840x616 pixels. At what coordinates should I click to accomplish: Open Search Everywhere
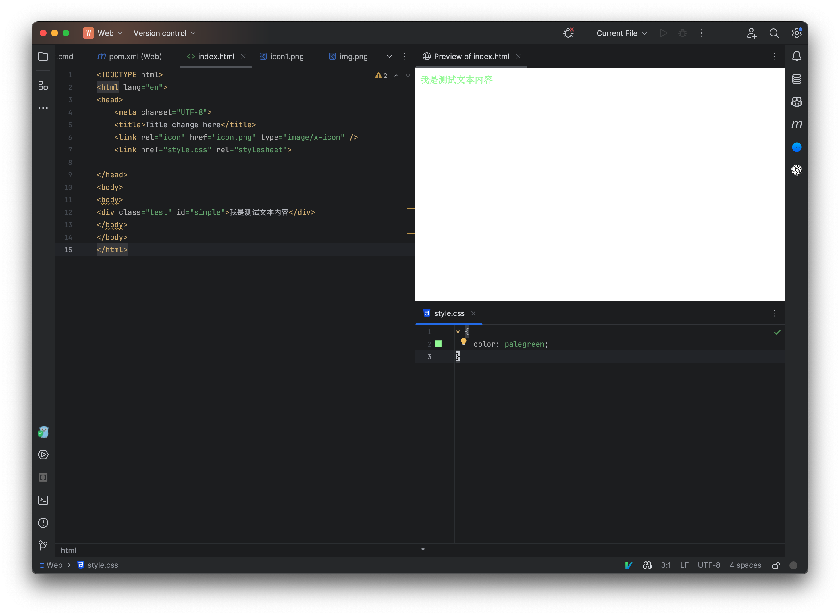click(x=774, y=33)
